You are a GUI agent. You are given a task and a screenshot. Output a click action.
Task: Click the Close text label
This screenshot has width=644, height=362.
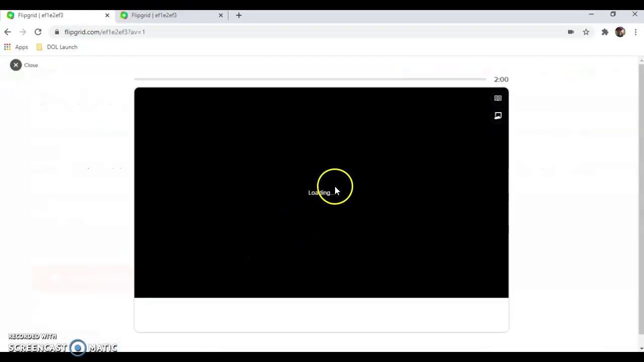[x=31, y=65]
